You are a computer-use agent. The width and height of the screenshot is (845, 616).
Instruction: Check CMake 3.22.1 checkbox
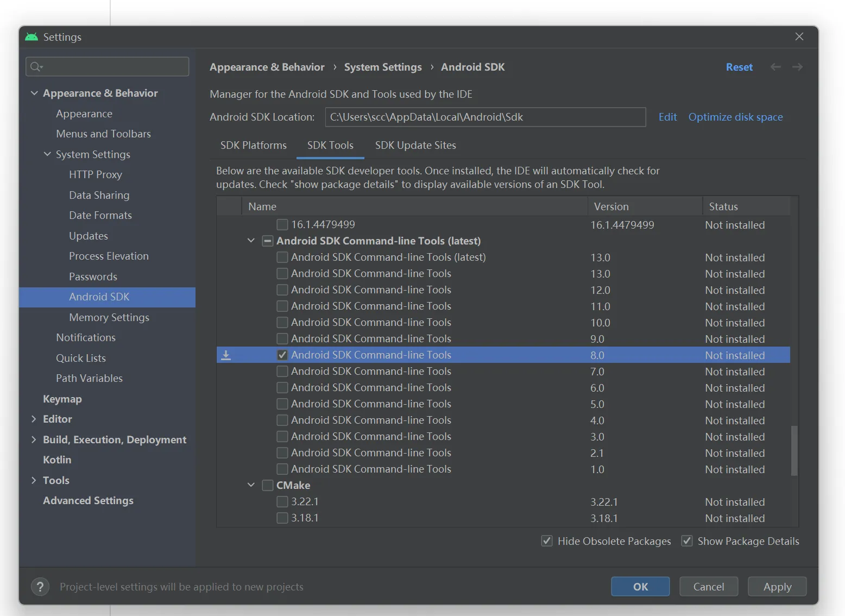tap(282, 501)
